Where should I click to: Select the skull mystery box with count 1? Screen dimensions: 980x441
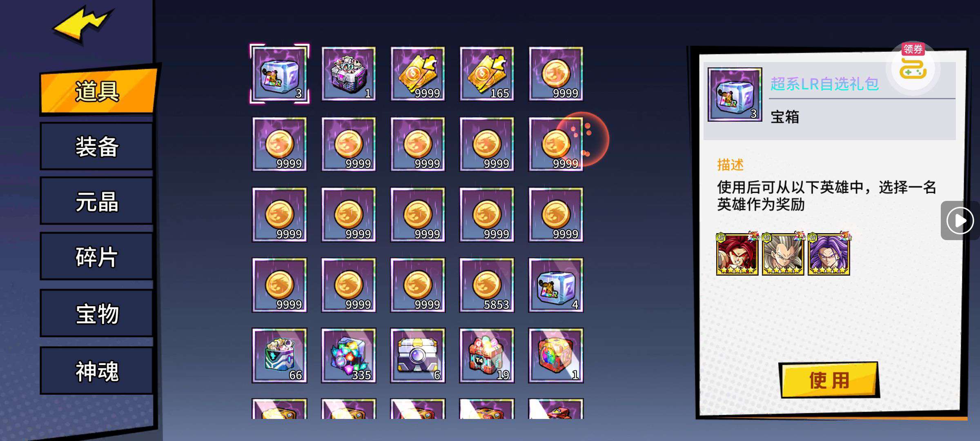pyautogui.click(x=348, y=74)
